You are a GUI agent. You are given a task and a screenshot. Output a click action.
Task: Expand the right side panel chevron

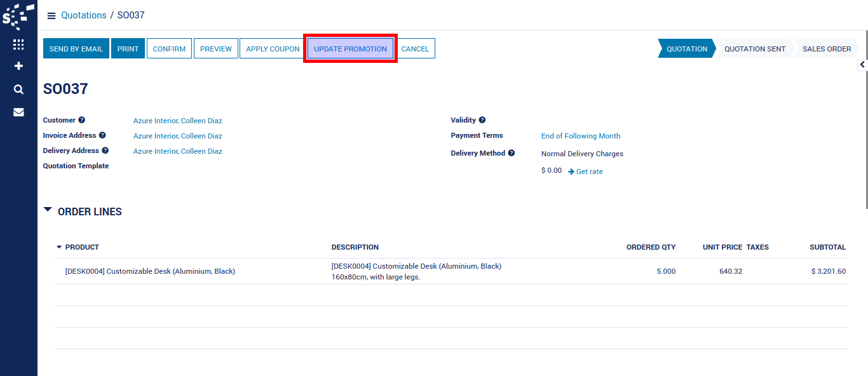click(862, 64)
